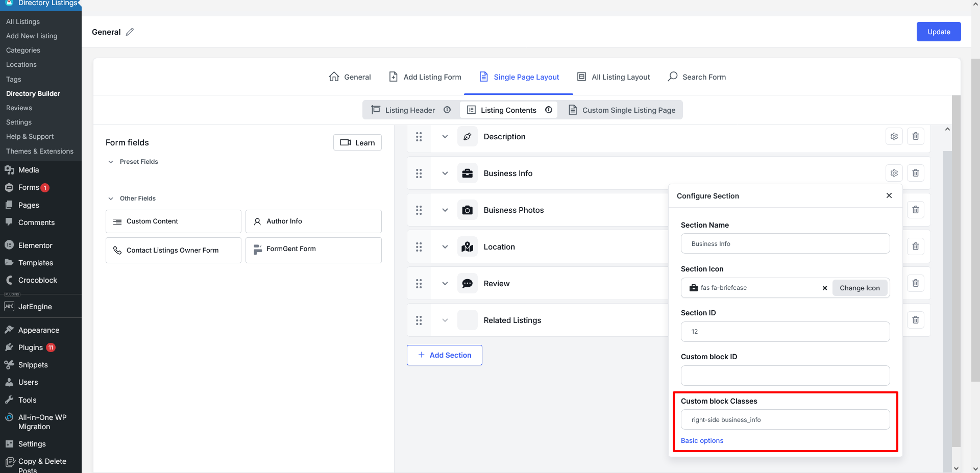The width and height of the screenshot is (980, 473).
Task: Collapse the Other Fields group
Action: 111,199
